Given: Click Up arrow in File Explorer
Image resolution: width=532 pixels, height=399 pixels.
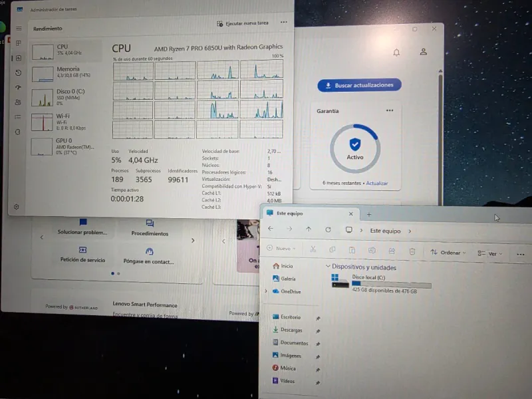Looking at the screenshot, I should coord(309,229).
